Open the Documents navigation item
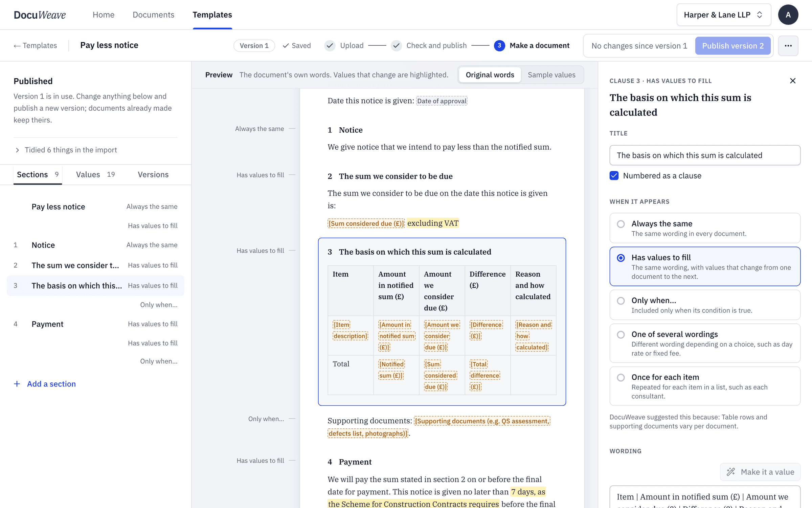Viewport: 812px width, 508px height. tap(153, 15)
